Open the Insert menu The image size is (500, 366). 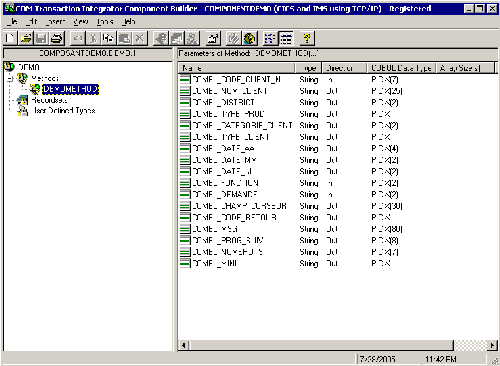[55, 22]
